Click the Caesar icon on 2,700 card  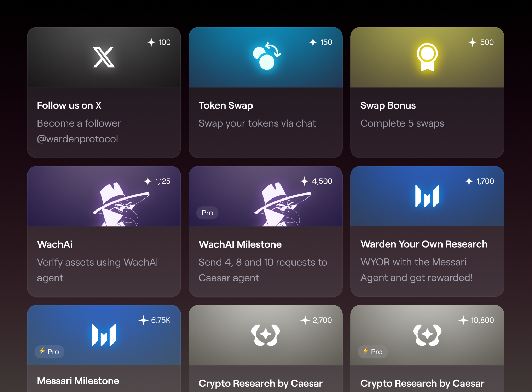pyautogui.click(x=266, y=335)
